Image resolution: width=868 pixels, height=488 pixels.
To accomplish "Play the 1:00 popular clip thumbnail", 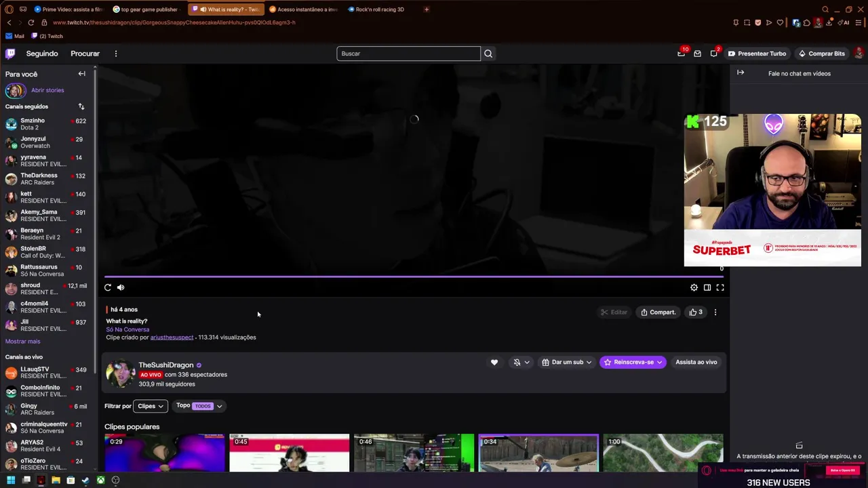I will [x=663, y=453].
